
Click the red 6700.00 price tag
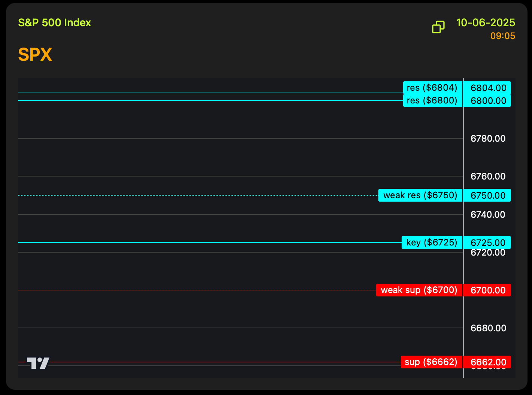click(x=488, y=290)
